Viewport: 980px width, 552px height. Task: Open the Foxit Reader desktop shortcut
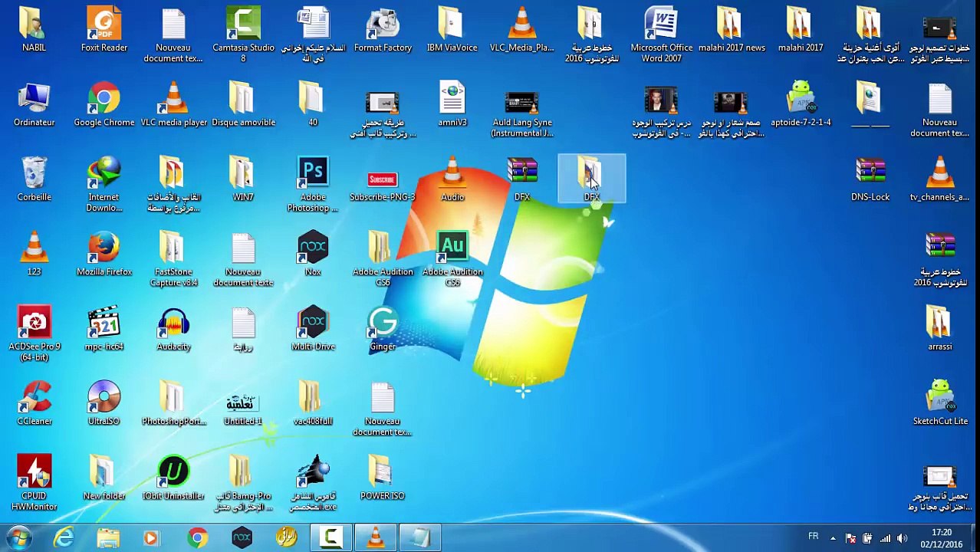click(104, 29)
